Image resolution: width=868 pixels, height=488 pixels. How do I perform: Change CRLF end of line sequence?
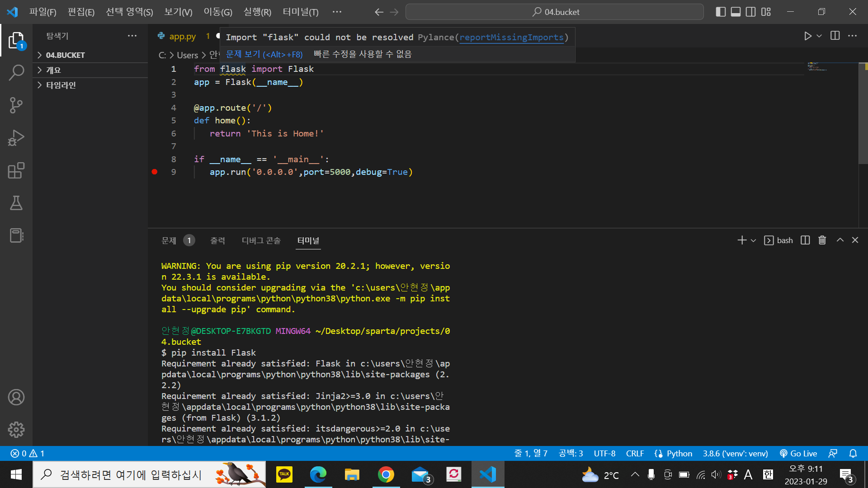pos(635,453)
